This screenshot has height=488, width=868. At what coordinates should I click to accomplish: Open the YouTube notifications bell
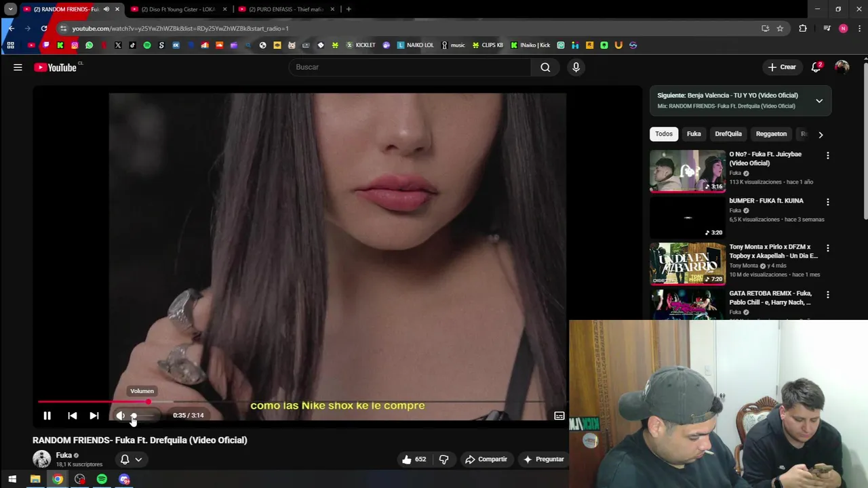(x=816, y=67)
